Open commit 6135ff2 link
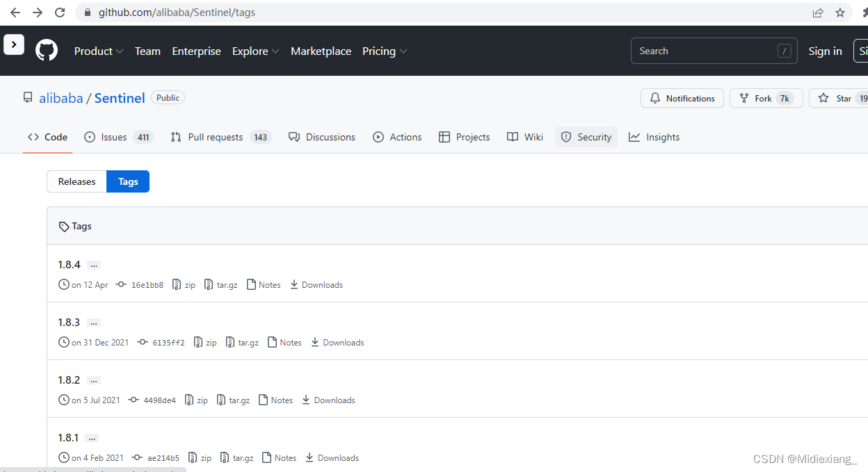This screenshot has width=868, height=472. point(161,343)
